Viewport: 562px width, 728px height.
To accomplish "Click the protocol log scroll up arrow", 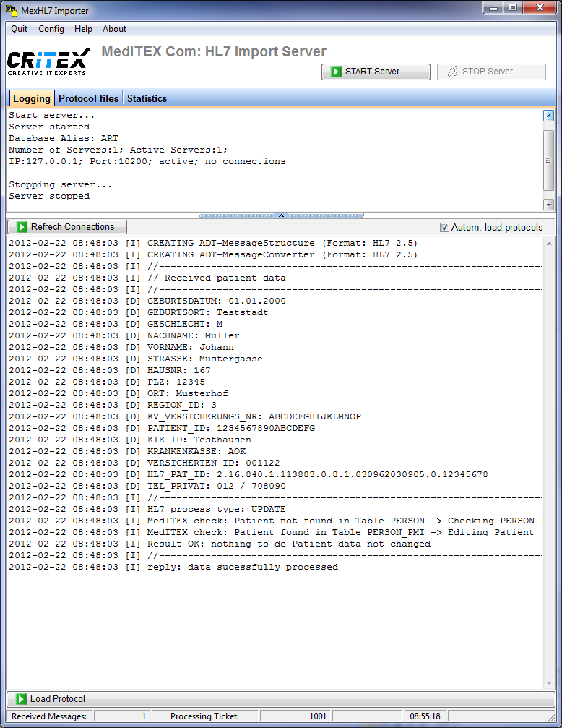I will [x=549, y=244].
